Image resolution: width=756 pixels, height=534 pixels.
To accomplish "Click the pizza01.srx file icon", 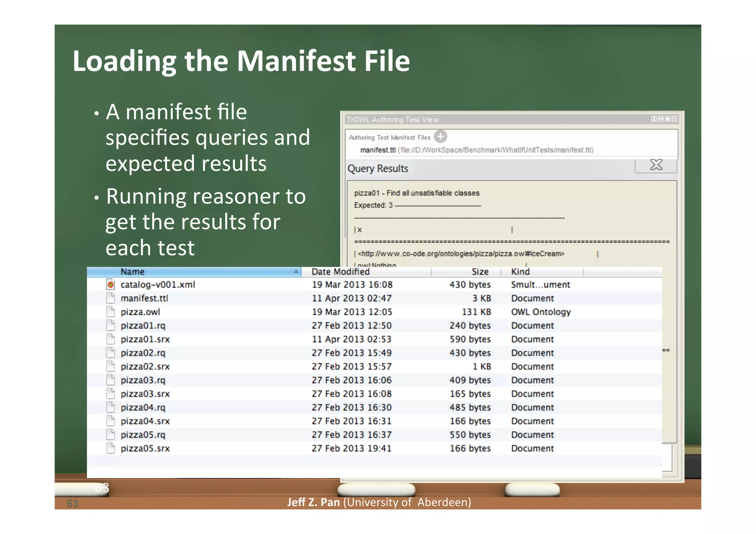I will click(110, 339).
